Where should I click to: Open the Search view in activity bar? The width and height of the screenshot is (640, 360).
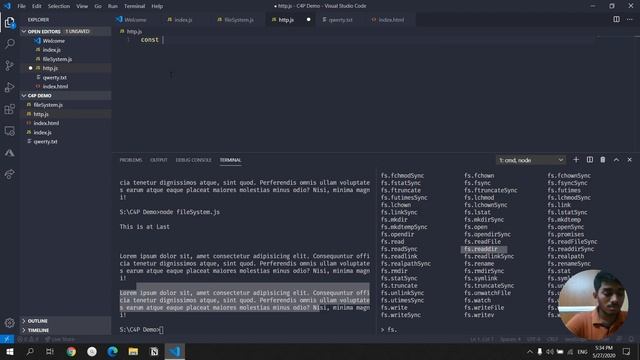(9, 43)
